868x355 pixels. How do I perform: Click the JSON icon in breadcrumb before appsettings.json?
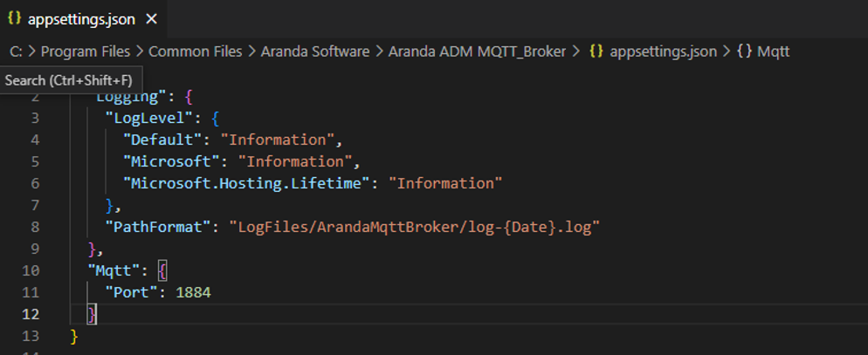(596, 52)
